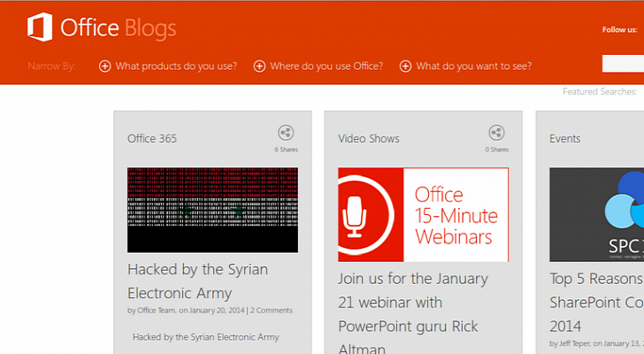Select the Office Team author link
Image resolution: width=644 pixels, height=354 pixels.
pyautogui.click(x=158, y=311)
